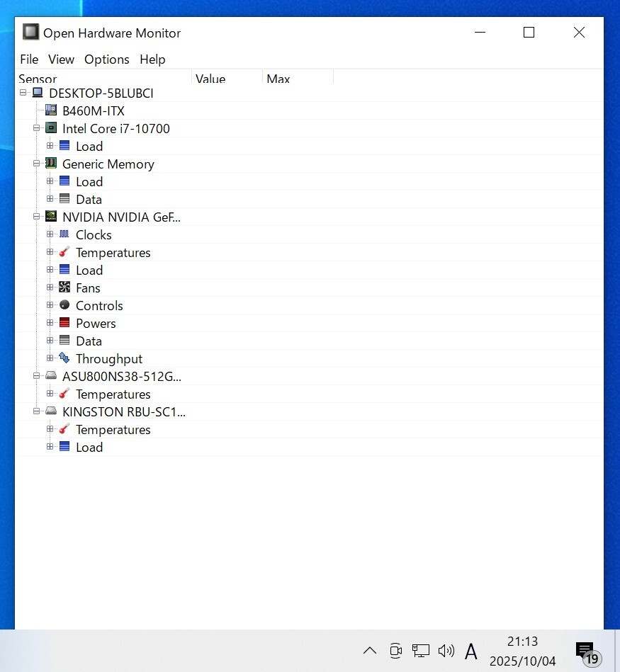Viewport: 620px width, 672px height.
Task: Open the File menu
Action: point(29,59)
